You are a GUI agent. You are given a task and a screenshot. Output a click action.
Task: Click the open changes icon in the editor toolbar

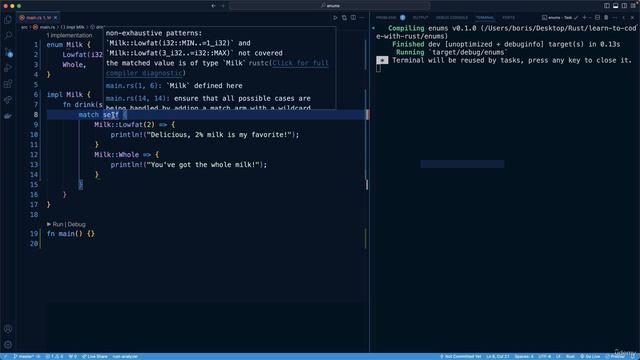344,18
